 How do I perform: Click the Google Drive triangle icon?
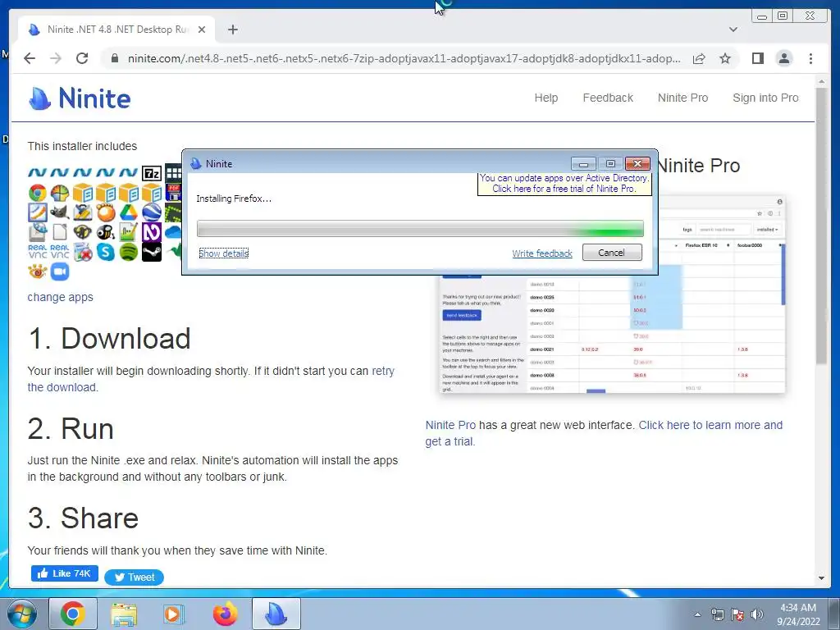point(129,212)
